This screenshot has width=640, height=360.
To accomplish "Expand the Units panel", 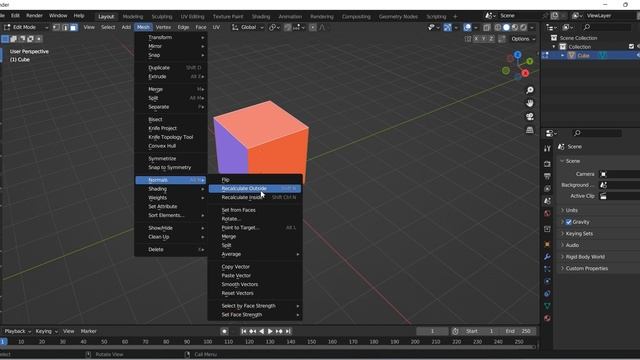I will pyautogui.click(x=571, y=210).
